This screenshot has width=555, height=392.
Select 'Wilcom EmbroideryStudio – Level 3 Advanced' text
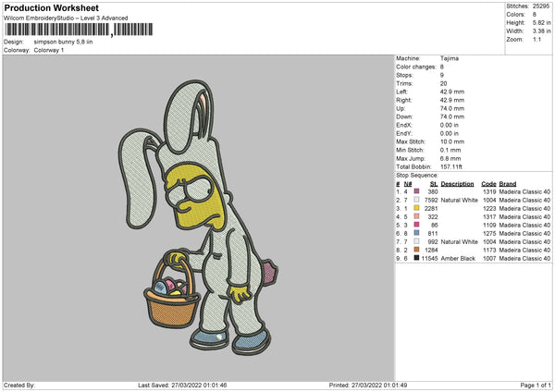[x=66, y=18]
